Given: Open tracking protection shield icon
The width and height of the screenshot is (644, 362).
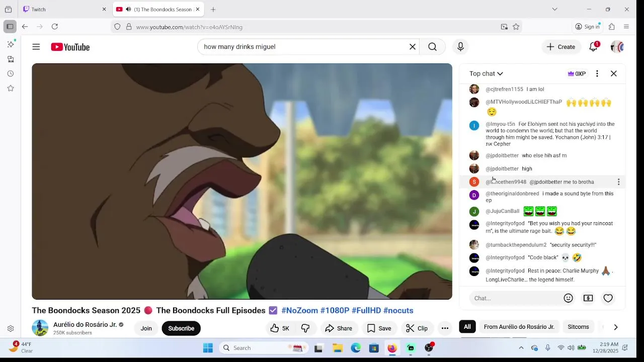Looking at the screenshot, I should pos(117,27).
